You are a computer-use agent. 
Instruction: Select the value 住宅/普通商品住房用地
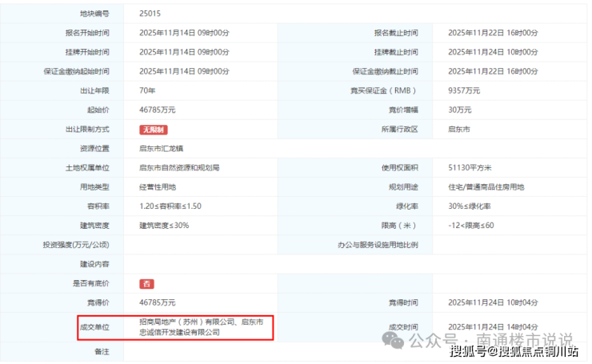pos(486,187)
